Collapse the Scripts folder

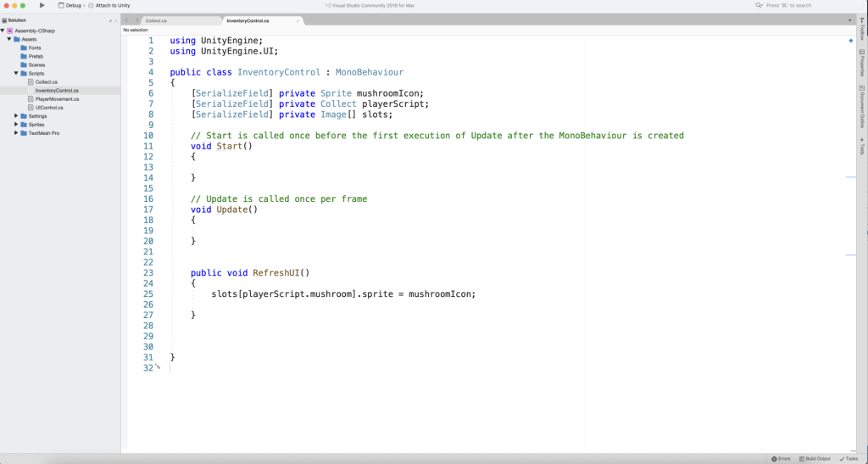(16, 73)
